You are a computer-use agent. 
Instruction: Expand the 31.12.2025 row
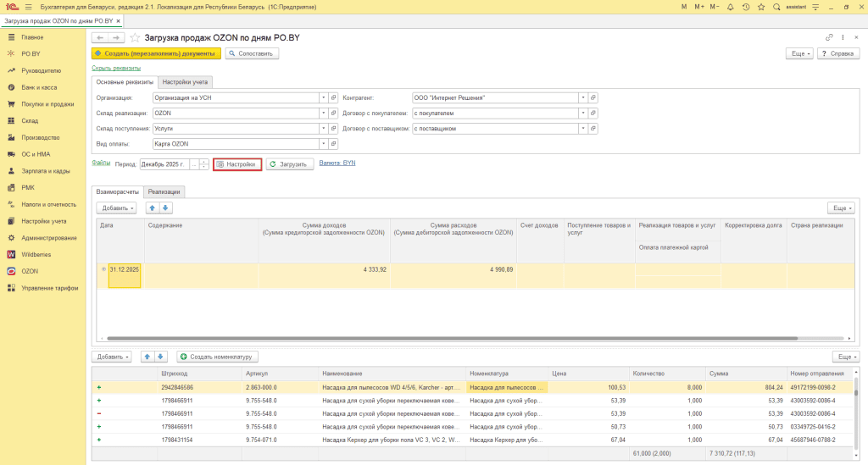(x=103, y=269)
